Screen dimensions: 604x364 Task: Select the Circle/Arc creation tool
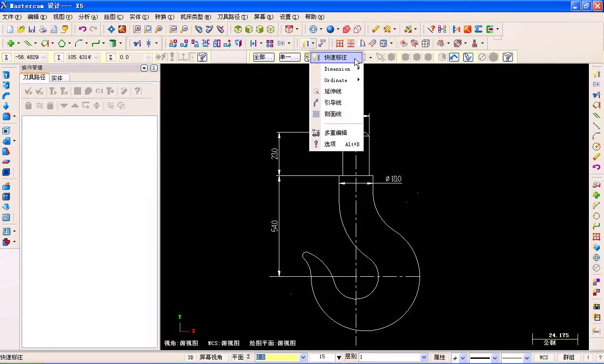point(45,43)
